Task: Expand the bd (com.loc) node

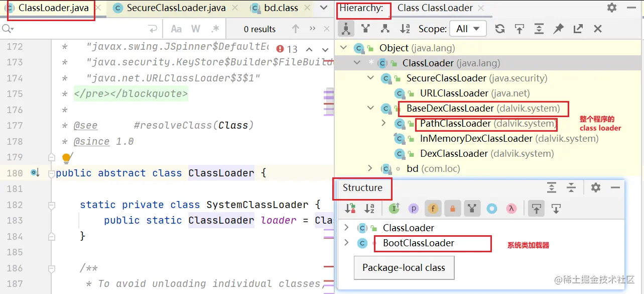Action: point(370,168)
